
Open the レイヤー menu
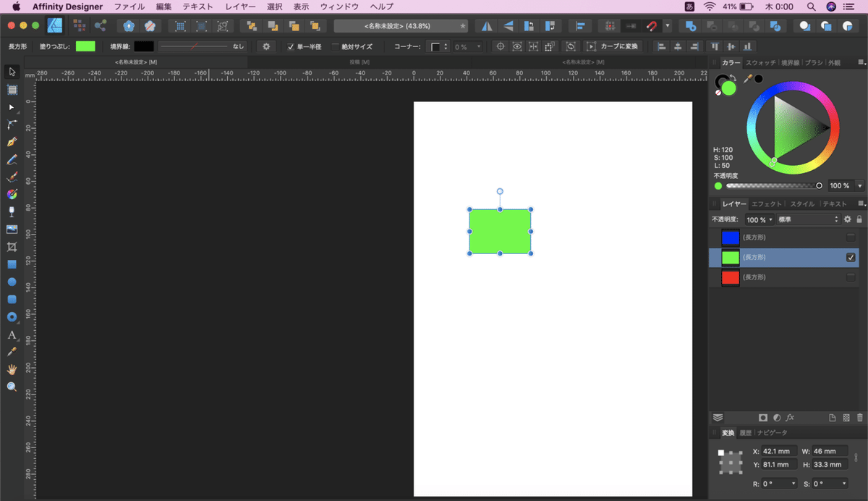(240, 7)
